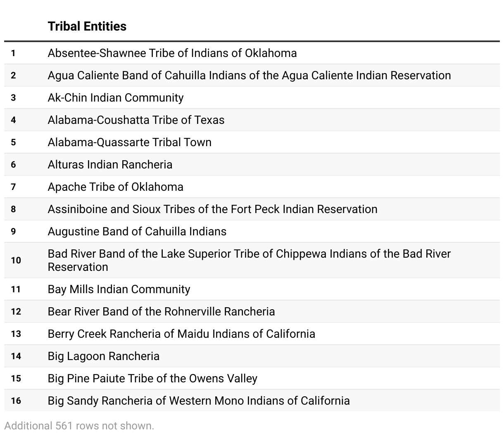Click Assiniboine and Sioux Tribes row
The height and width of the screenshot is (436, 504).
[212, 209]
